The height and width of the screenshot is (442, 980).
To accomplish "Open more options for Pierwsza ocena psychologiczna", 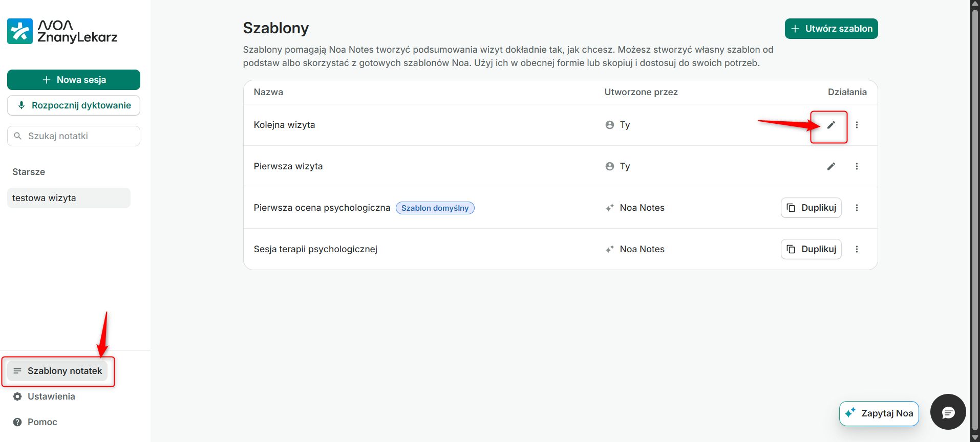I will [x=857, y=208].
